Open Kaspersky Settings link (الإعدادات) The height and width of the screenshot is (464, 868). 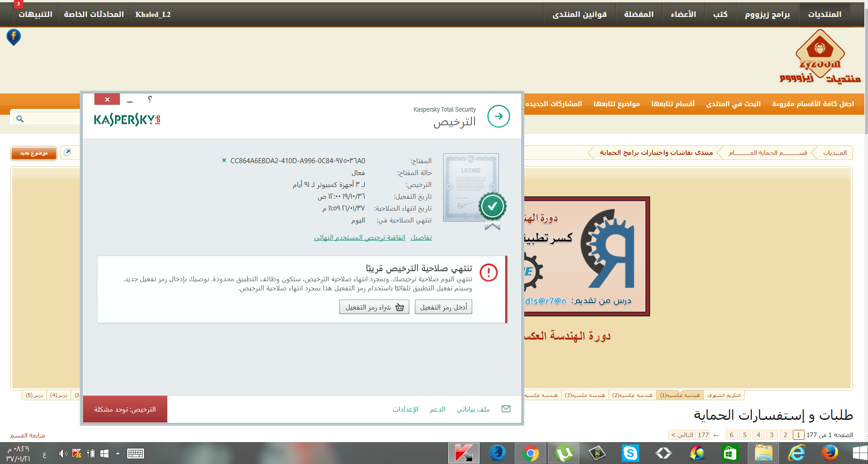(405, 409)
